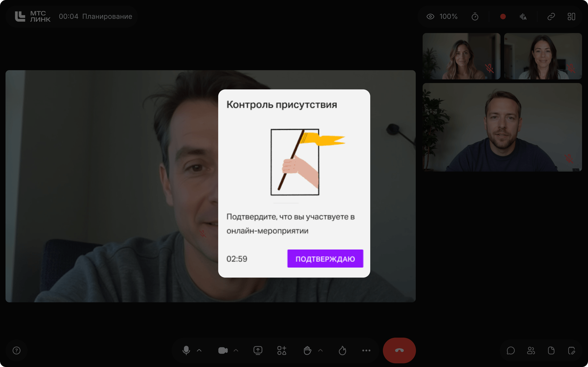Open the chat panel icon
Viewport: 588px width, 367px height.
click(x=511, y=350)
